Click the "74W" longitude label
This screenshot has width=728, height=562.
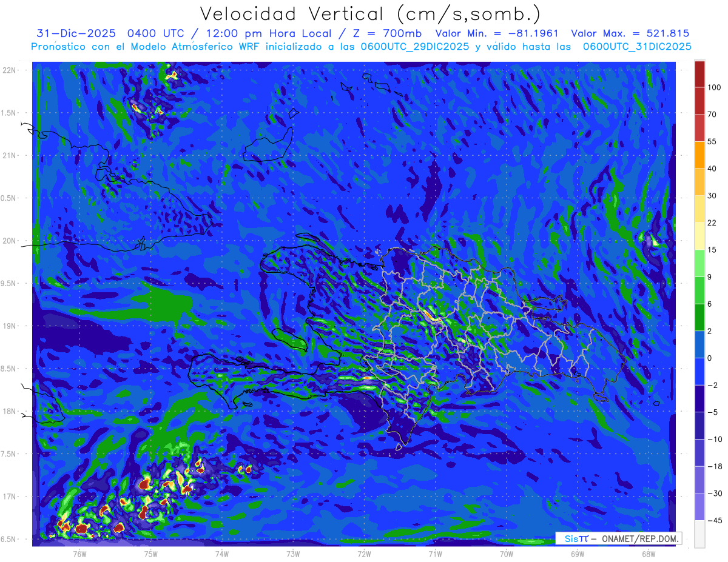coord(221,554)
